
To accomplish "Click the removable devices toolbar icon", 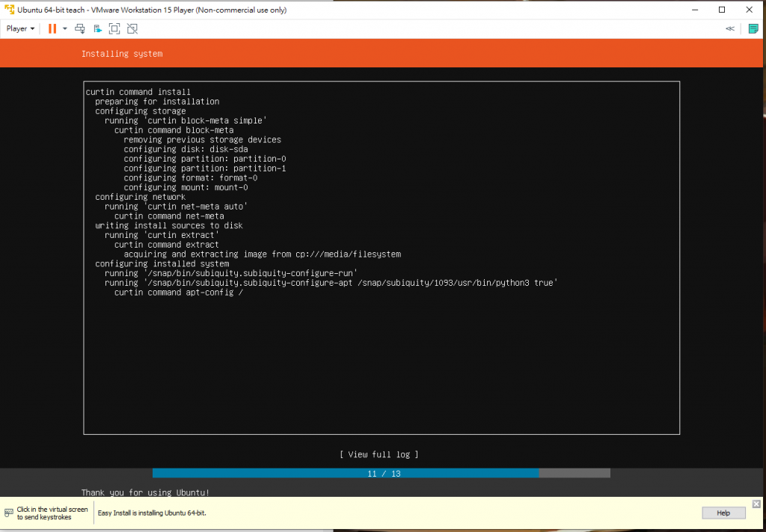I will click(x=98, y=29).
